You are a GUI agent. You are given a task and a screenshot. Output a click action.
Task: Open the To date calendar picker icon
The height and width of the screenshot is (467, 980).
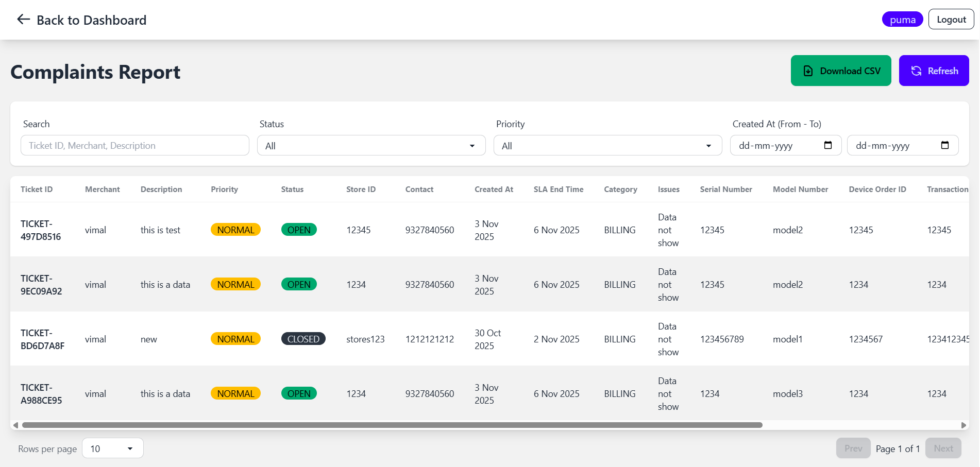click(x=944, y=145)
